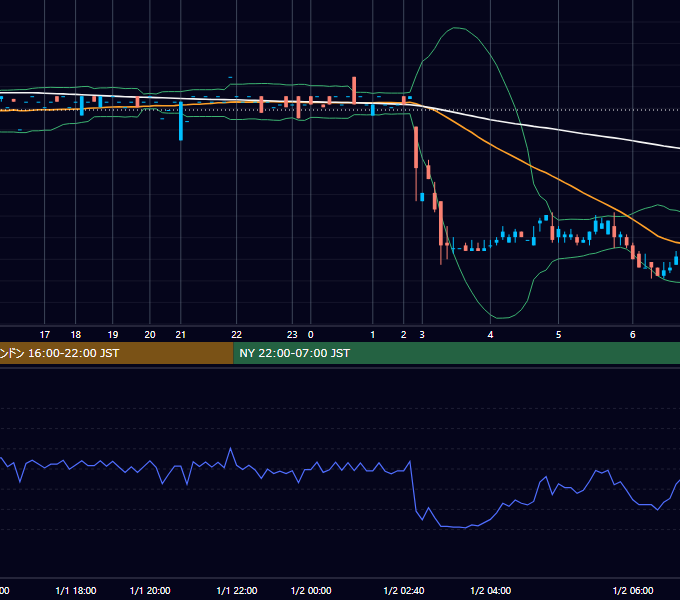680x600 pixels.
Task: Click the 1/2 04:00 time label
Action: [x=490, y=590]
